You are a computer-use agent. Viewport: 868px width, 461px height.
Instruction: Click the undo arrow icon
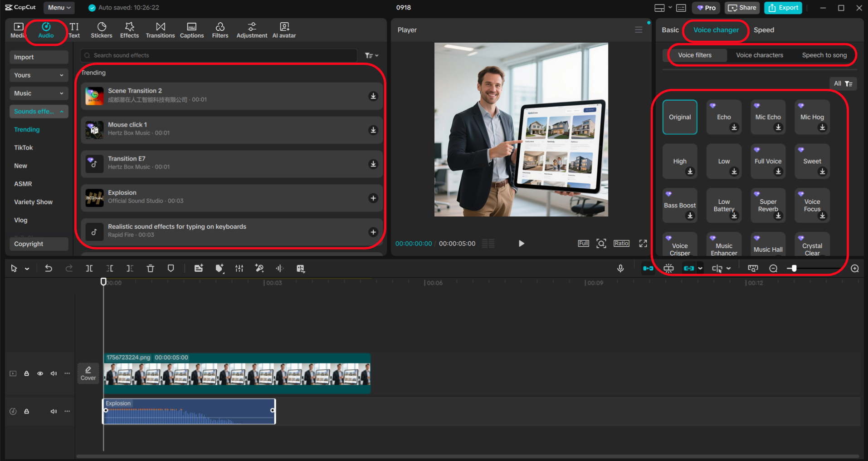[49, 269]
